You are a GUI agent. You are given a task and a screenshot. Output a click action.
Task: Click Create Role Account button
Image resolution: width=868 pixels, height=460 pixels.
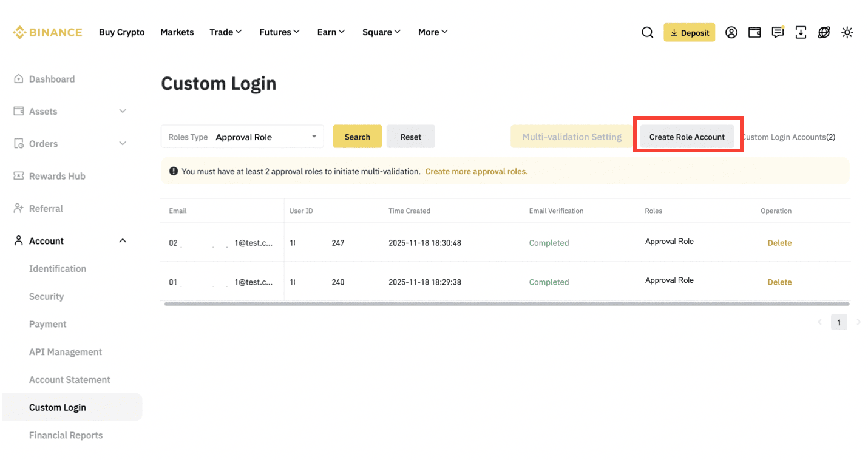[687, 137]
